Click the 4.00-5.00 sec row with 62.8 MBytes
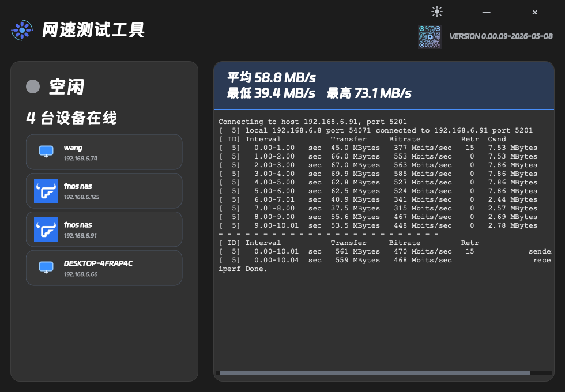Viewport: 565px width, 392px height. (x=378, y=182)
